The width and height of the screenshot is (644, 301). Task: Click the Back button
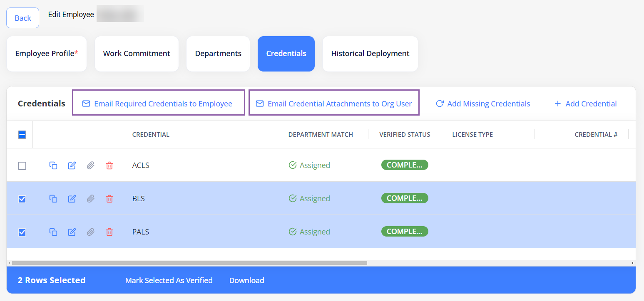point(23,18)
